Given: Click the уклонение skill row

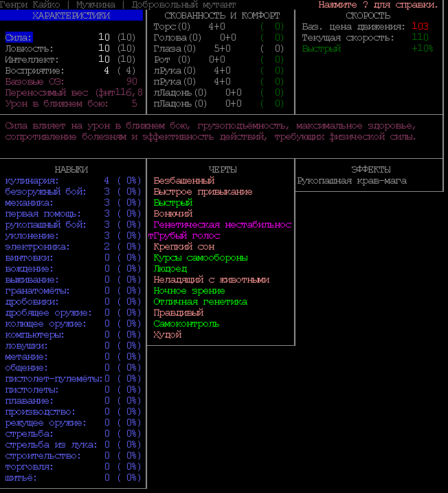Looking at the screenshot, I should (x=73, y=235).
